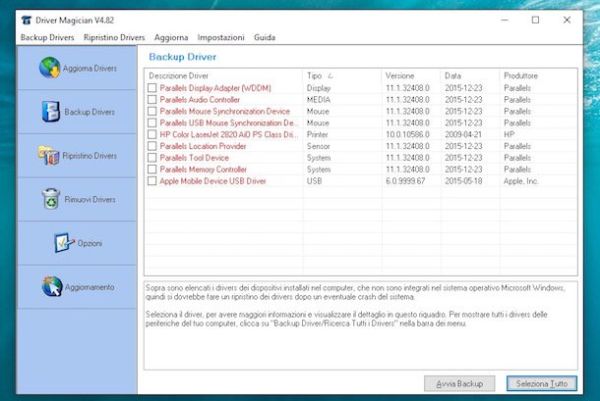This screenshot has height=401, width=600.
Task: Sort list by Versione column header
Action: 400,75
